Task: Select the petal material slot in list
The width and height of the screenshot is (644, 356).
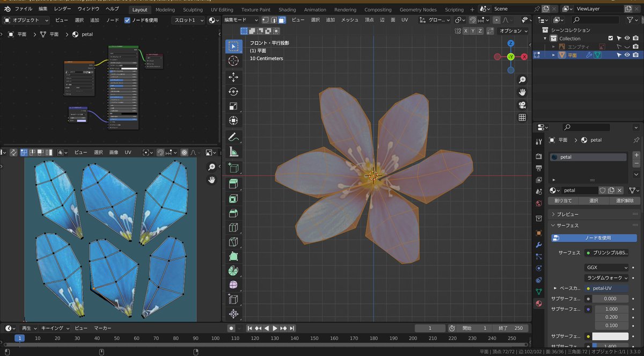Action: pyautogui.click(x=588, y=157)
